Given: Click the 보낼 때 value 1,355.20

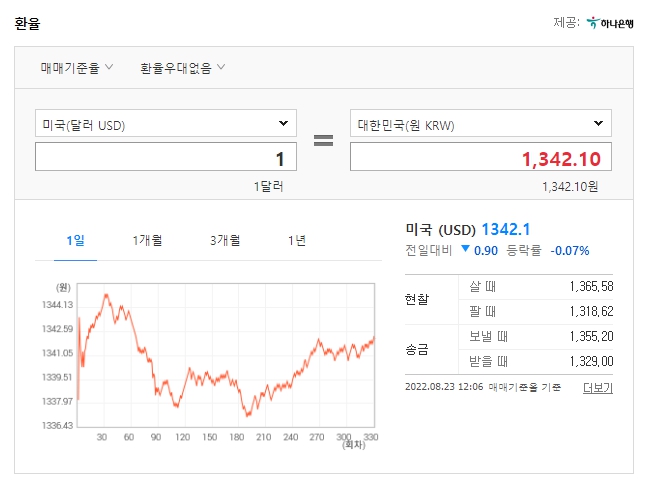Looking at the screenshot, I should [x=591, y=336].
